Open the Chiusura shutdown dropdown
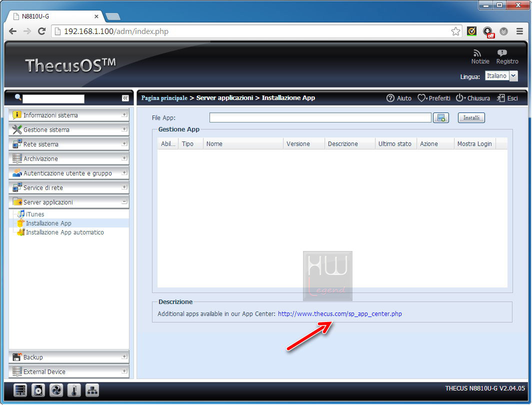The height and width of the screenshot is (405, 532). [472, 98]
